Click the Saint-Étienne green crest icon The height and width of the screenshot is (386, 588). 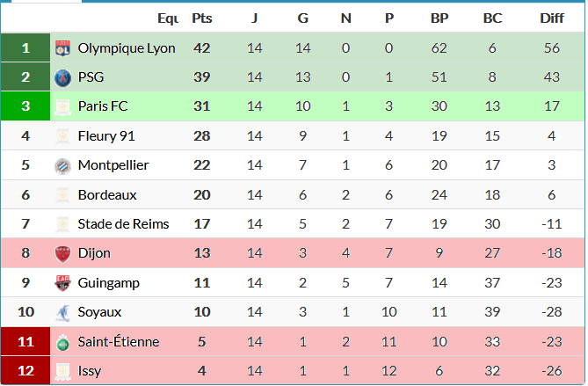tap(62, 341)
